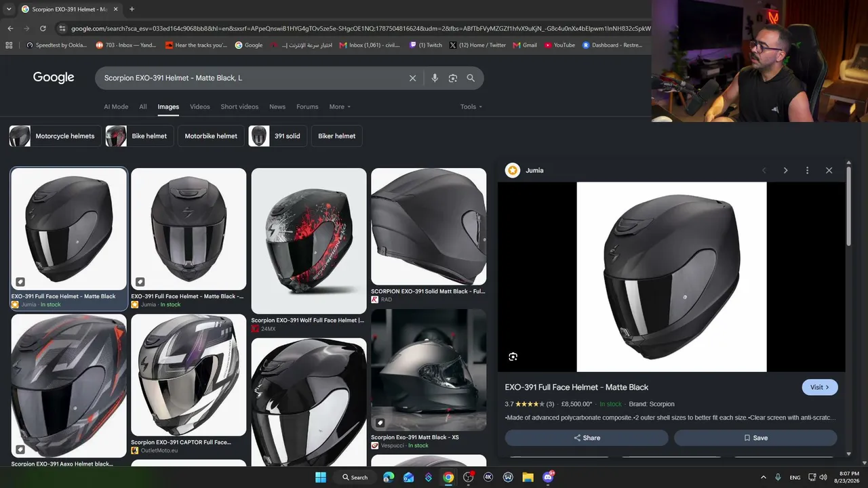Go to Google home via the logo
Screen dimensions: 868x488
54,77
